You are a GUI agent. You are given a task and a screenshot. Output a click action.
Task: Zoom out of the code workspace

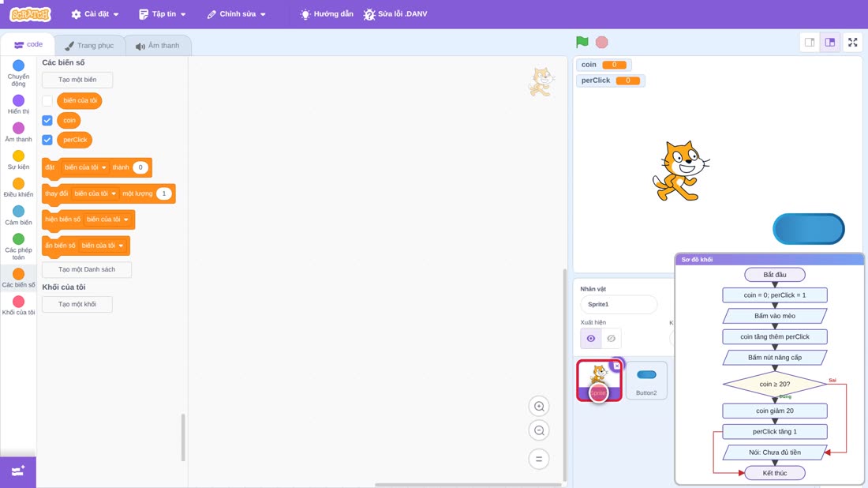point(539,430)
